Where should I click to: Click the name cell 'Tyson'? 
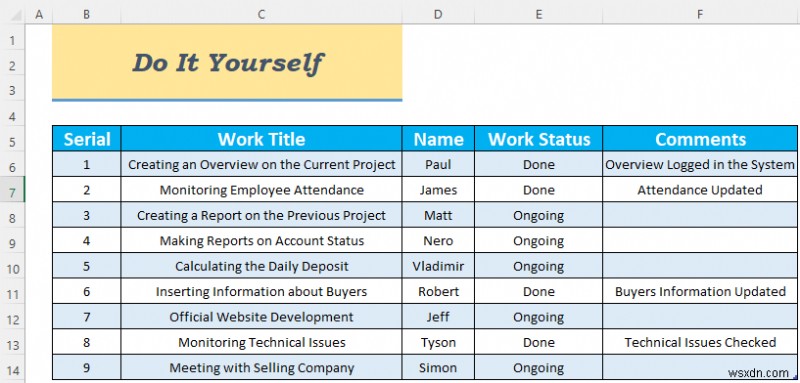(x=438, y=342)
